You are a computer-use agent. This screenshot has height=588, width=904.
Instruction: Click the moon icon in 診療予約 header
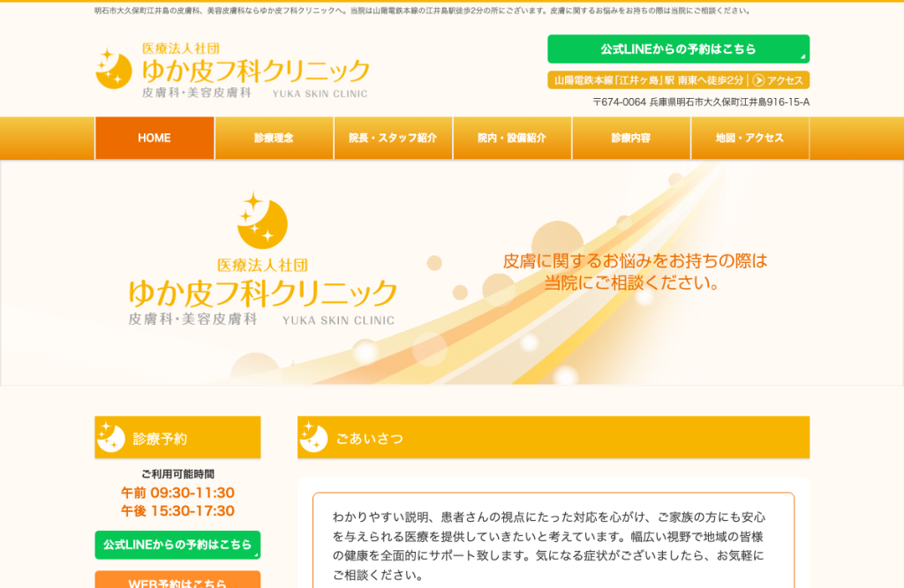click(x=110, y=438)
